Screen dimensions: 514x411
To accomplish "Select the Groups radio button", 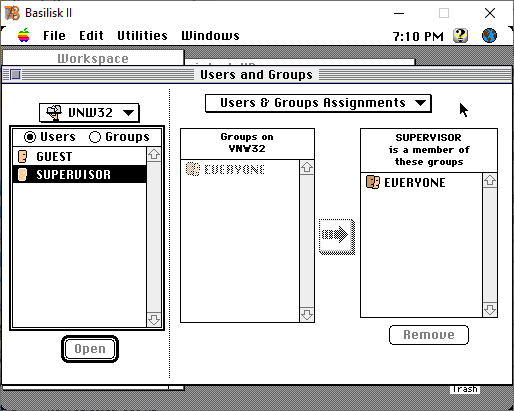I will click(x=95, y=137).
